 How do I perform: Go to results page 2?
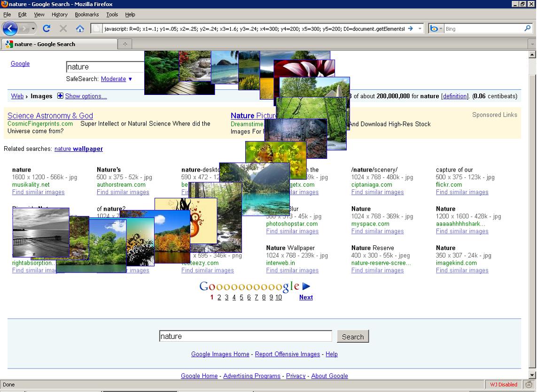[x=219, y=297]
